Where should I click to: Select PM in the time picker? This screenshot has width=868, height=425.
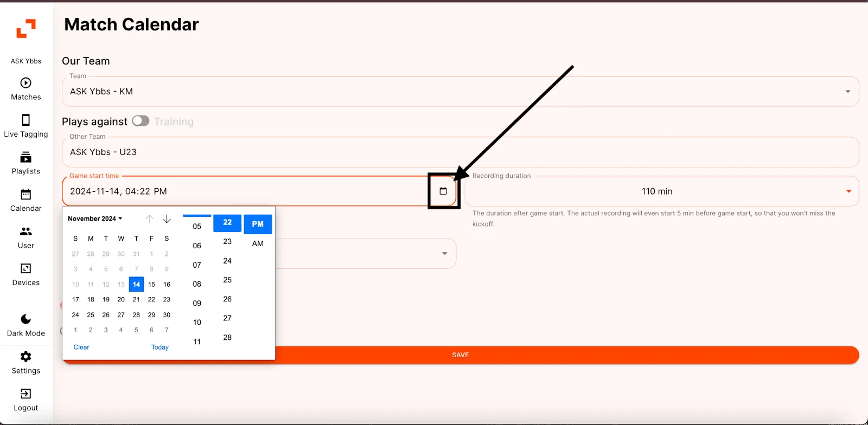point(258,224)
